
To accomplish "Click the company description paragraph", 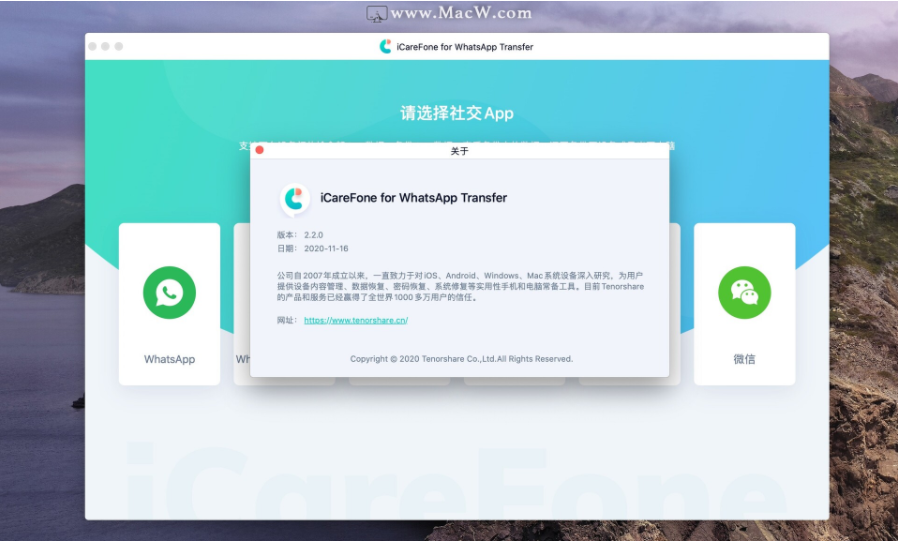I will click(460, 286).
